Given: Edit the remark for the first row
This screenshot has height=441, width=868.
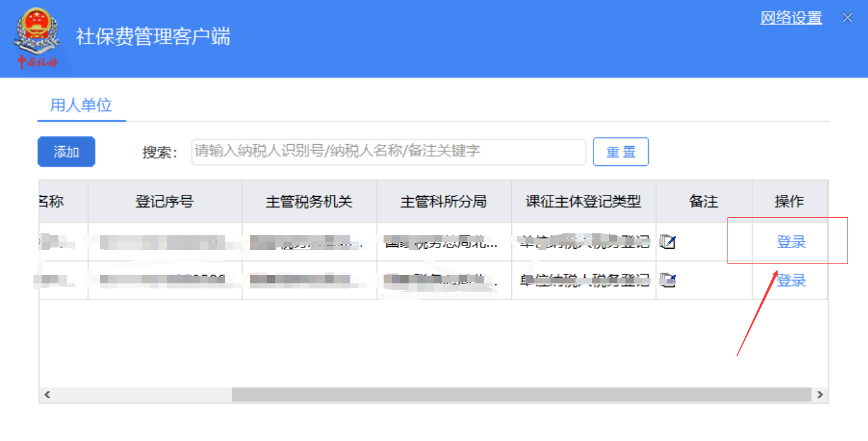Looking at the screenshot, I should (x=668, y=242).
